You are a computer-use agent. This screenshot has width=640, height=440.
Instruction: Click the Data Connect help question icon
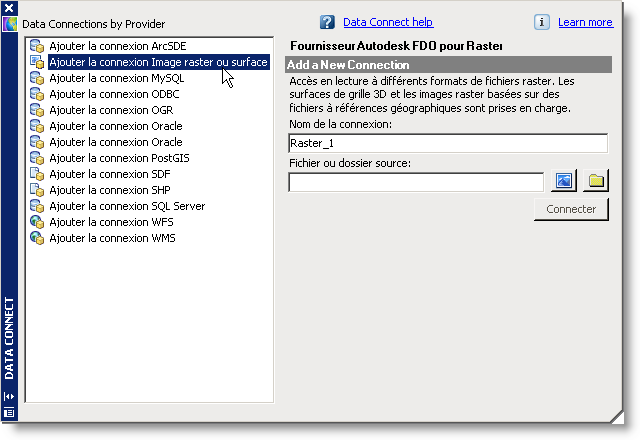pos(327,22)
